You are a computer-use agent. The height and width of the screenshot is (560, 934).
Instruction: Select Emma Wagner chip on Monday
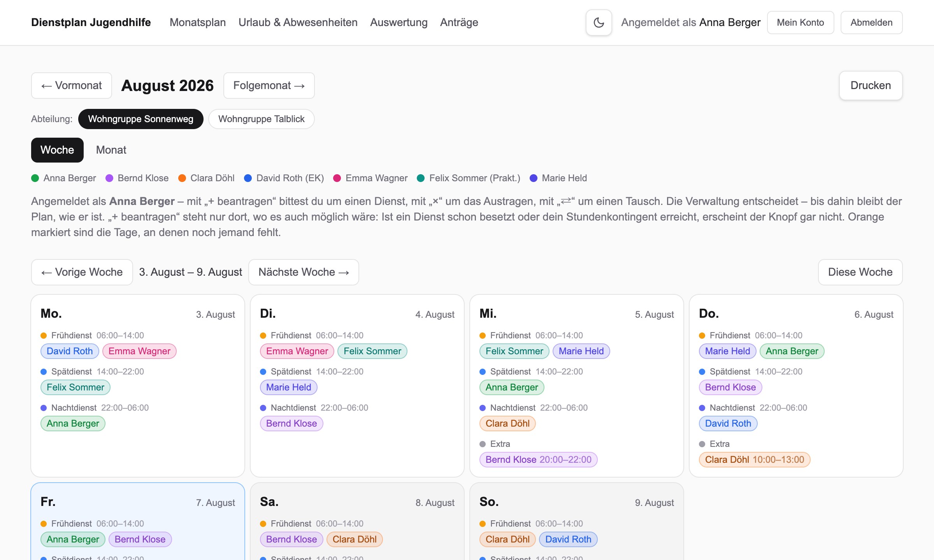(x=139, y=351)
